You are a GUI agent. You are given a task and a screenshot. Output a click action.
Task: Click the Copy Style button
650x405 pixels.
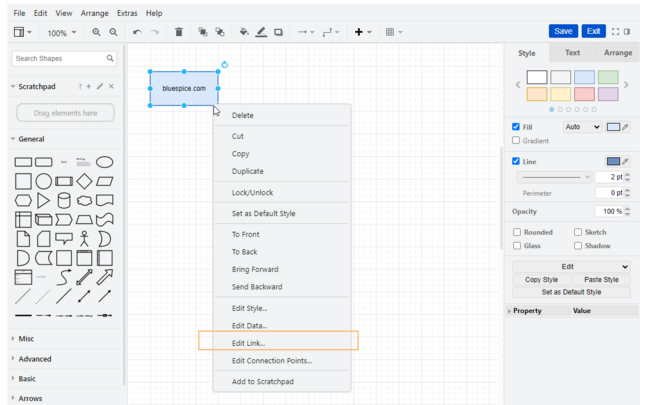541,280
